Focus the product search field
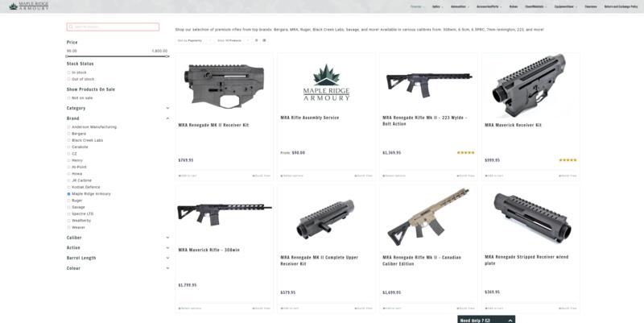Image resolution: width=644 pixels, height=323 pixels. [113, 27]
